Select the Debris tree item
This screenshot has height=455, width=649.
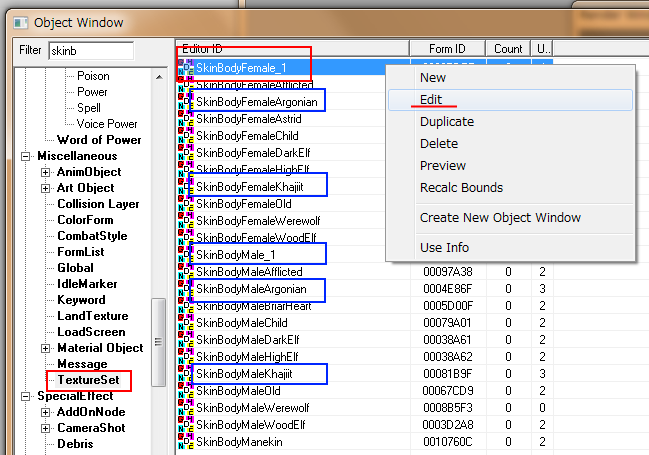[x=75, y=444]
